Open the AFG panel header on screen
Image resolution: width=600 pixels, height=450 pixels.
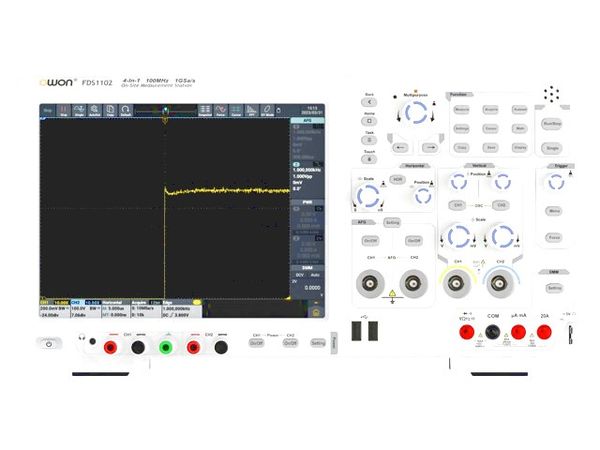(307, 121)
